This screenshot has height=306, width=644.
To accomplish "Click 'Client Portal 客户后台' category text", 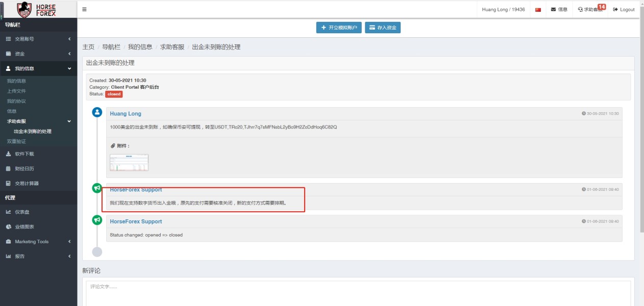I will tap(135, 87).
